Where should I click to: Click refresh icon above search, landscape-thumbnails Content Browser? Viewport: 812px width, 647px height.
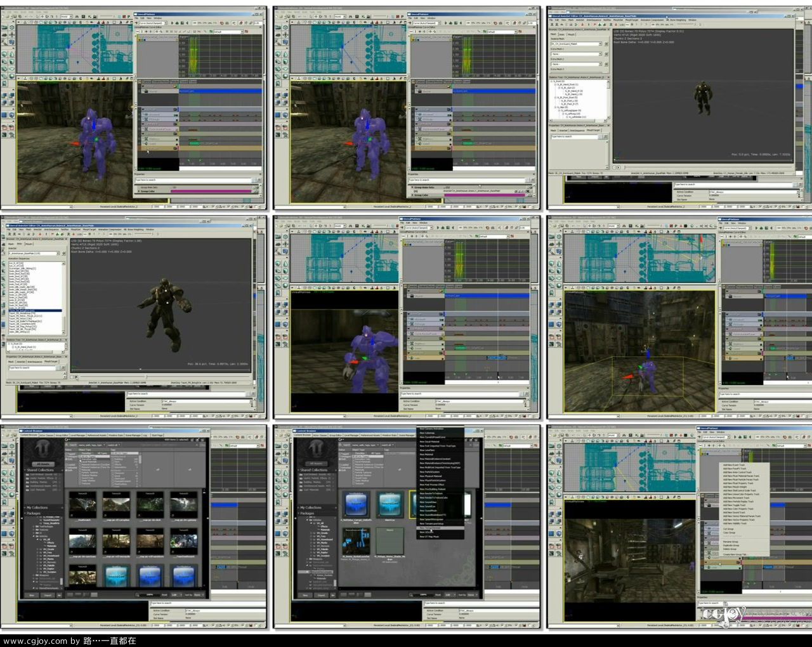tap(67, 440)
